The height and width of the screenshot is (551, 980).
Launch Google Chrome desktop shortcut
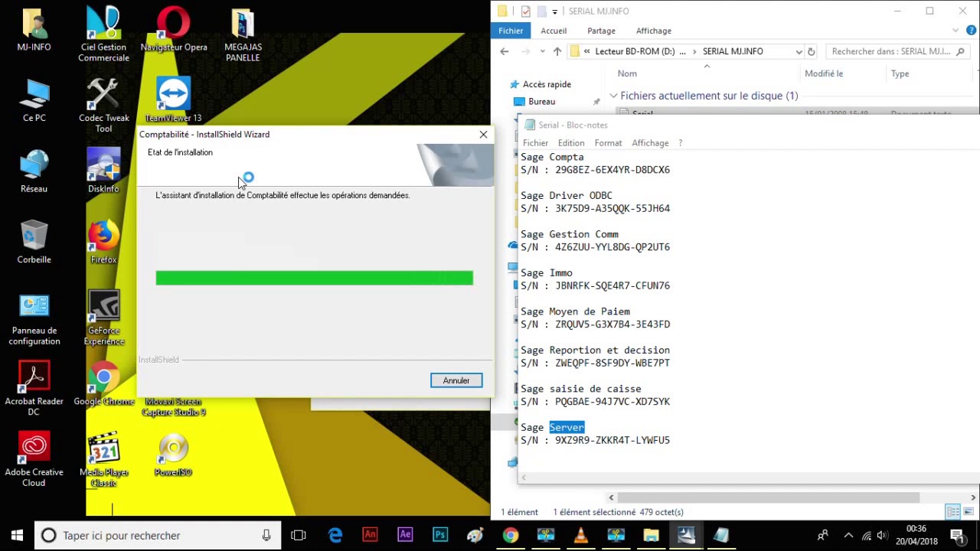coord(103,385)
